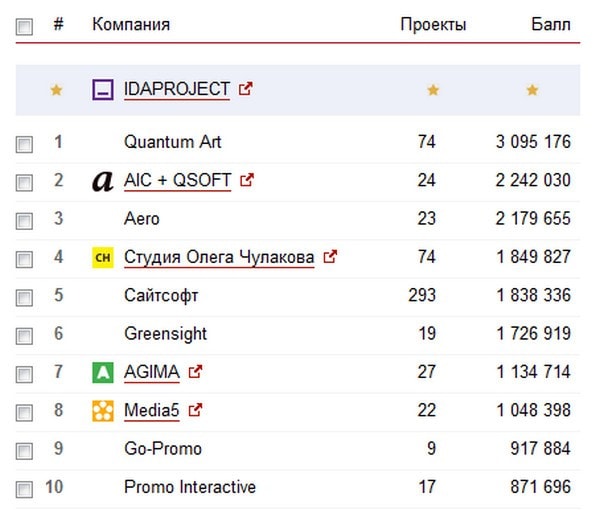Tick the checkbox for Promo Interactive

pyautogui.click(x=24, y=489)
